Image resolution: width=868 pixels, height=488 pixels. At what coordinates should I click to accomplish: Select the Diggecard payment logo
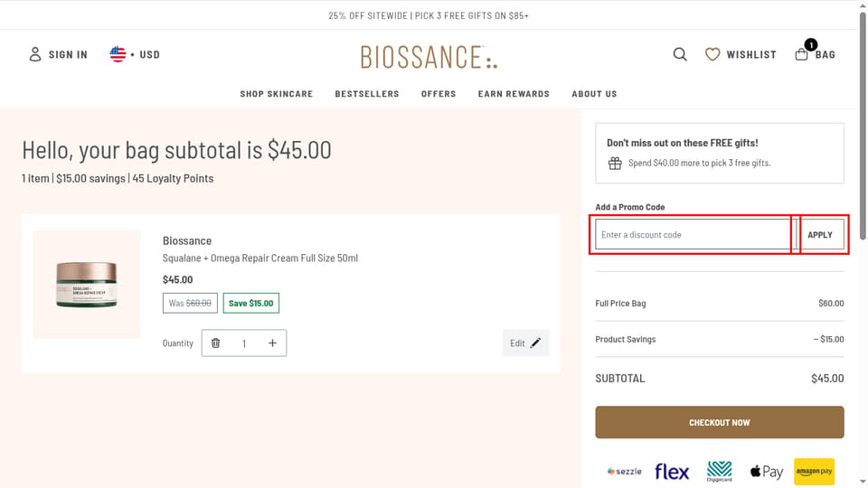point(720,472)
